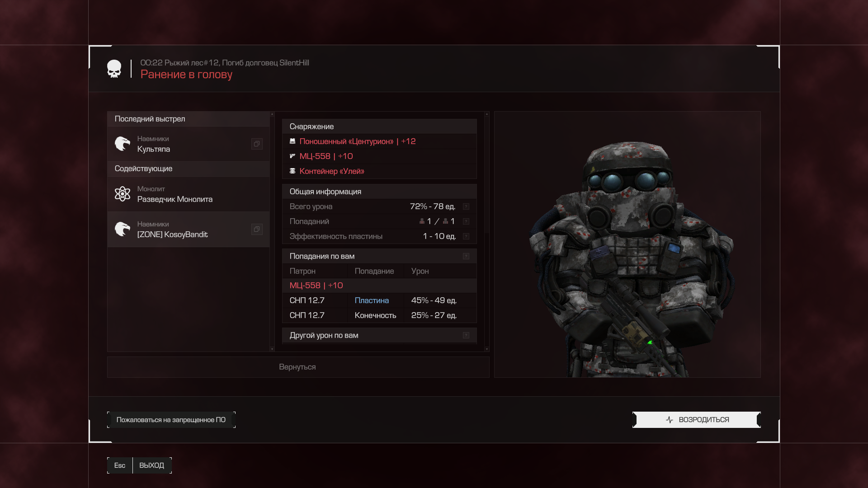Click the details panel scrollbar down arrow
Screen dimensions: 868x488
coord(486,349)
